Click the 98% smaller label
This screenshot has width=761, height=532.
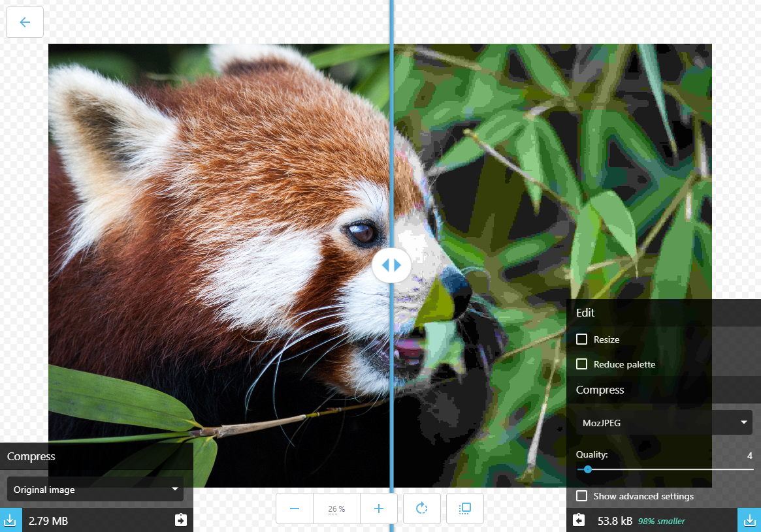point(662,521)
